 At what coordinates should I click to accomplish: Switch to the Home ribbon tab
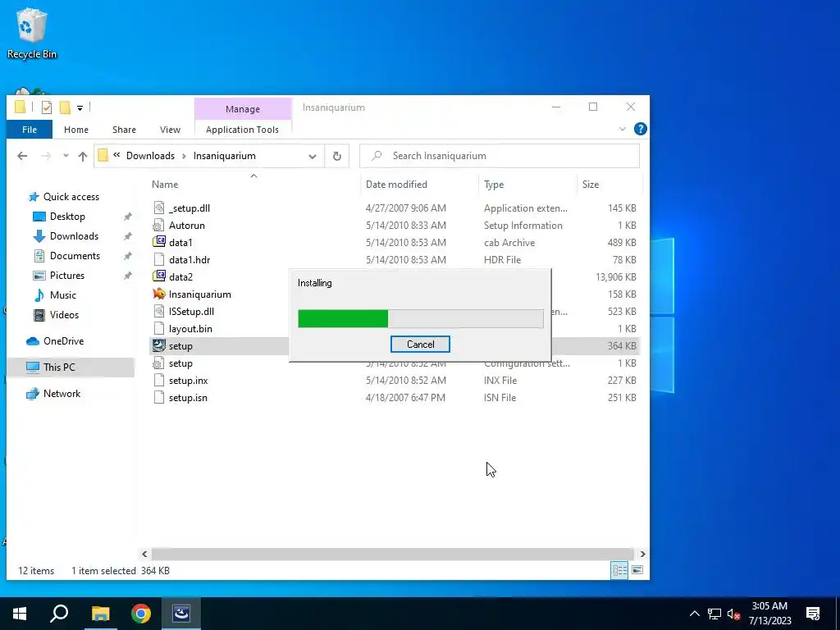coord(76,130)
